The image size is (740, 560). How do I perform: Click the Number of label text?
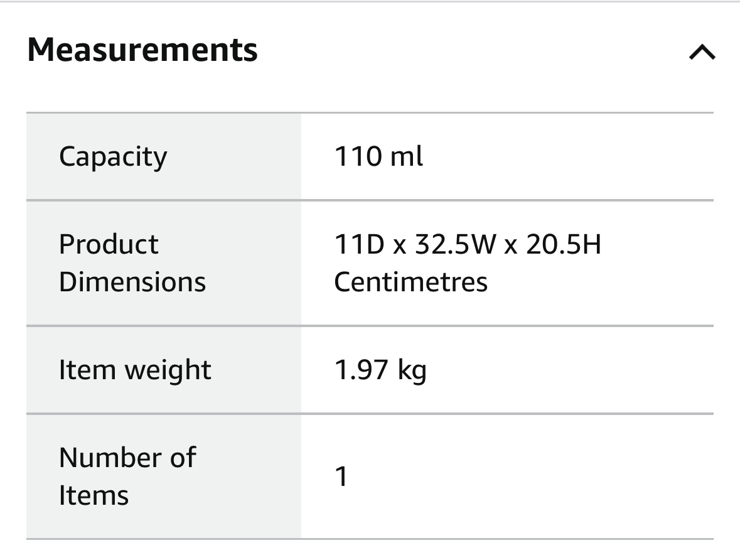pyautogui.click(x=127, y=458)
